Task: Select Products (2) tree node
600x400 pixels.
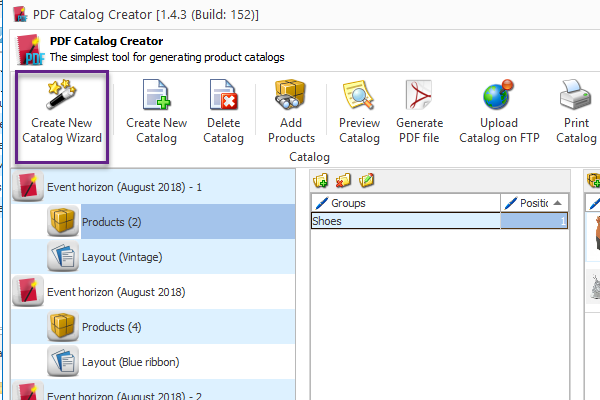Action: 188,222
